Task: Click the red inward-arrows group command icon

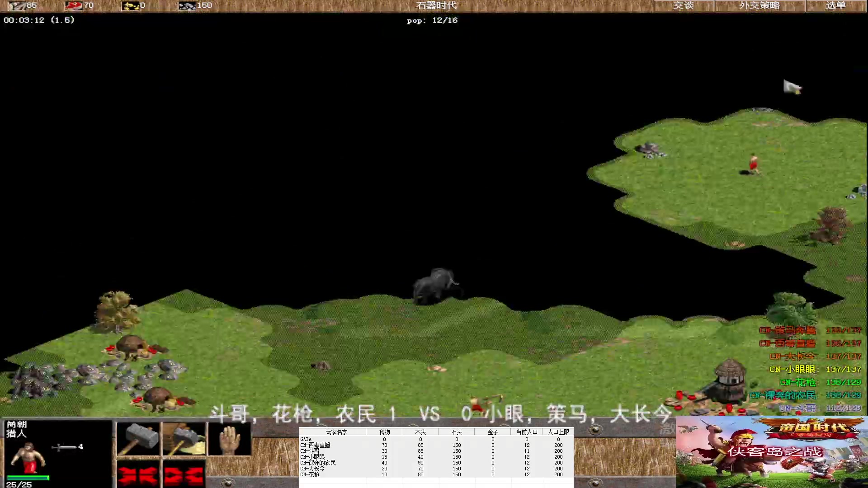Action: point(139,474)
